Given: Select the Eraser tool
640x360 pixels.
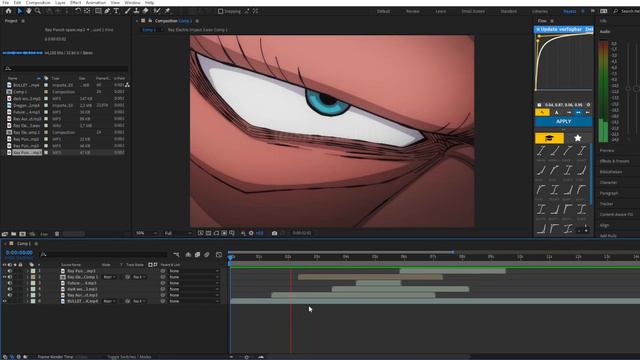Looking at the screenshot, I should (145, 11).
